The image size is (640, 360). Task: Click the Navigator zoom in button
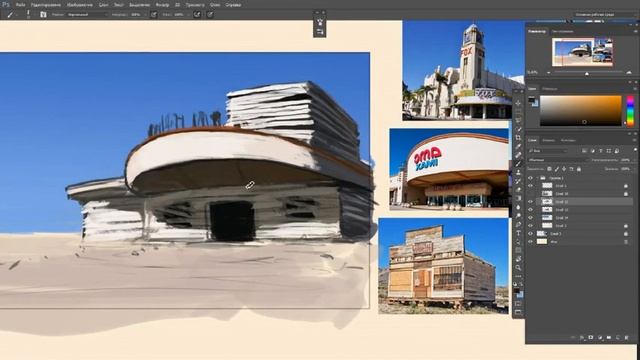pos(629,72)
